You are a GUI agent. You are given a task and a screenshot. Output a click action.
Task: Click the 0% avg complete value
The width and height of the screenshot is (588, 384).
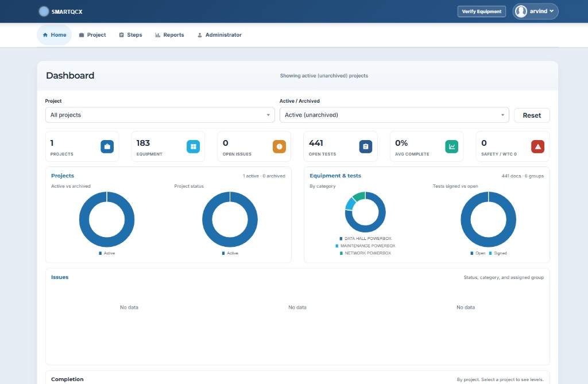click(x=401, y=143)
